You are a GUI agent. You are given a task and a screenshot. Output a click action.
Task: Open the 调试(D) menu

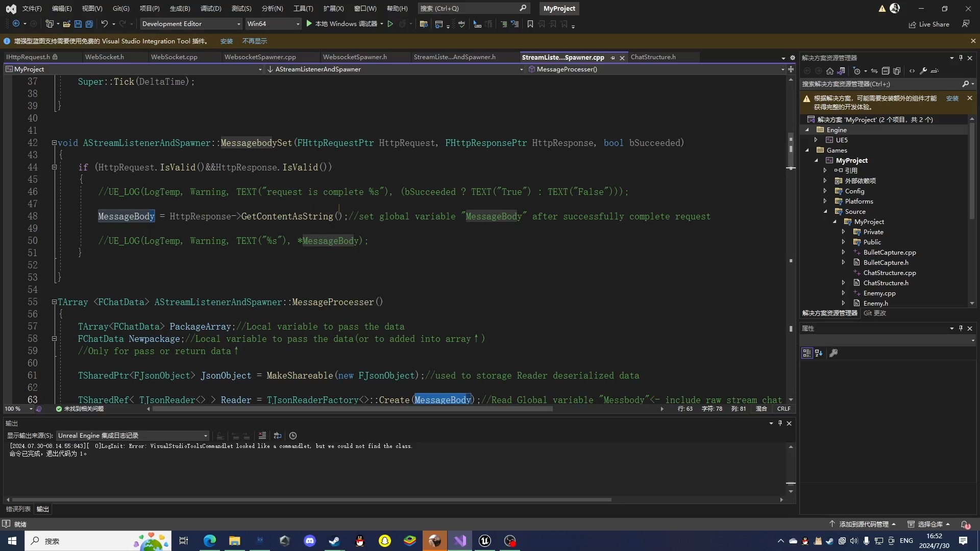point(211,8)
